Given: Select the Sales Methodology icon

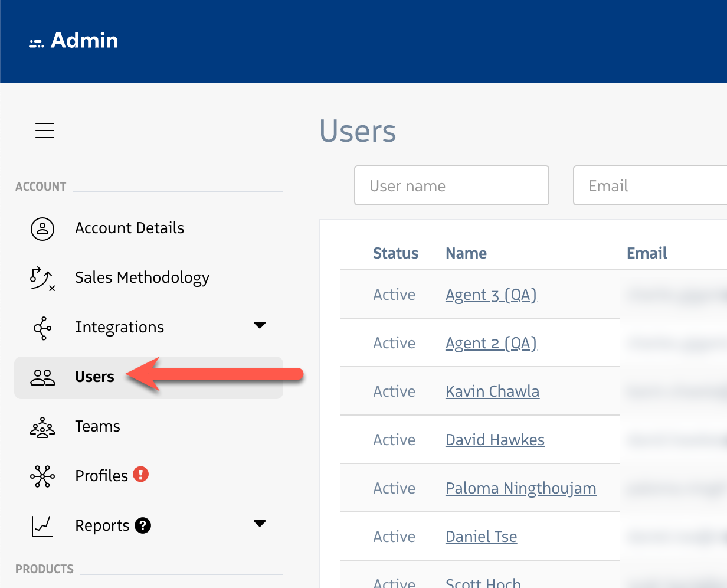Looking at the screenshot, I should [x=42, y=277].
